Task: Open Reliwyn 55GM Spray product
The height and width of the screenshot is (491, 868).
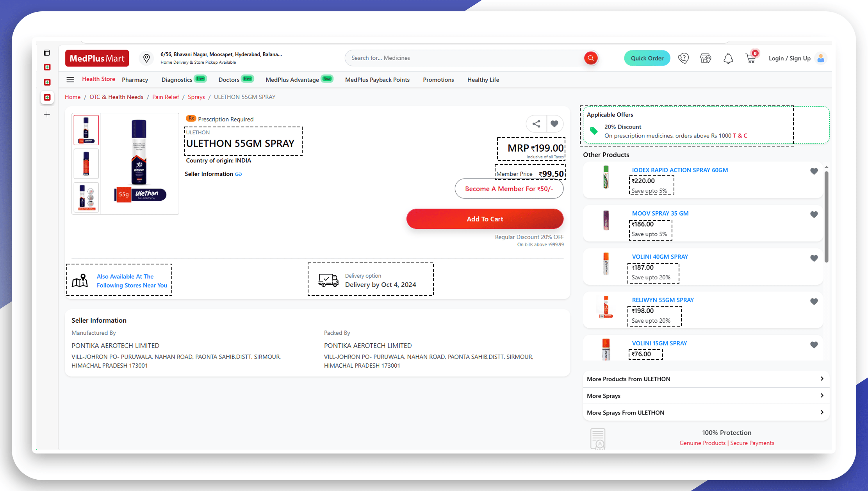Action: [x=663, y=300]
